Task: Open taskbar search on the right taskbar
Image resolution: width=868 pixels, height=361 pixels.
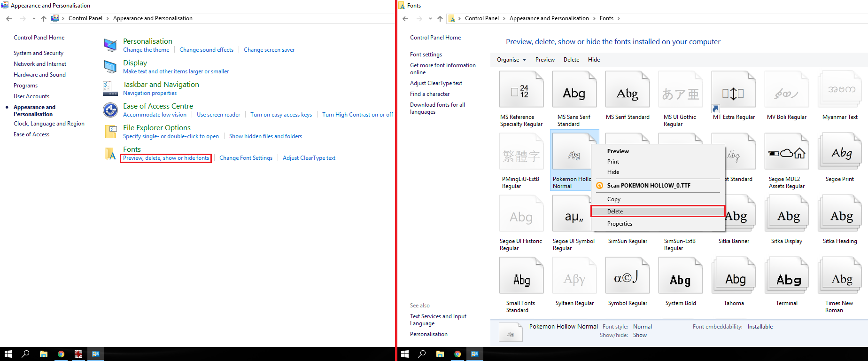Action: coord(422,354)
